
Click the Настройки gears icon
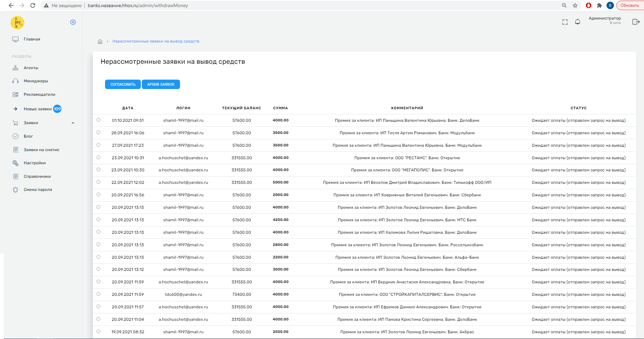pos(16,163)
